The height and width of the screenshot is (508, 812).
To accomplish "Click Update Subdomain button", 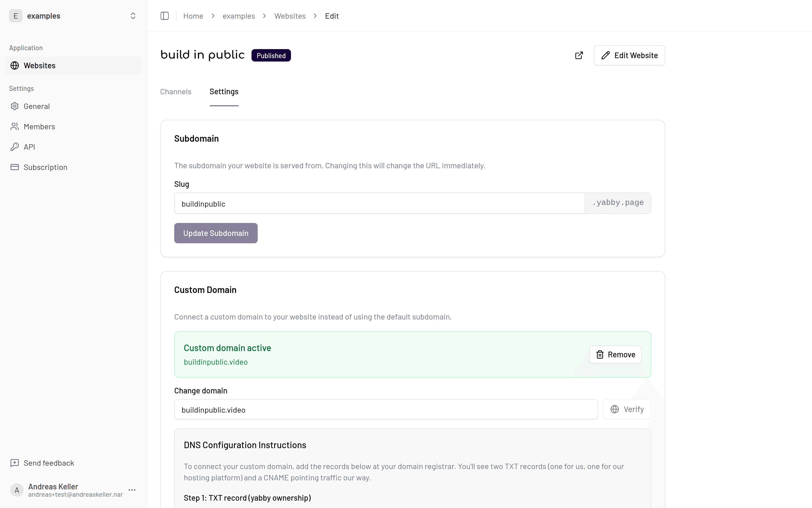I will pyautogui.click(x=216, y=233).
